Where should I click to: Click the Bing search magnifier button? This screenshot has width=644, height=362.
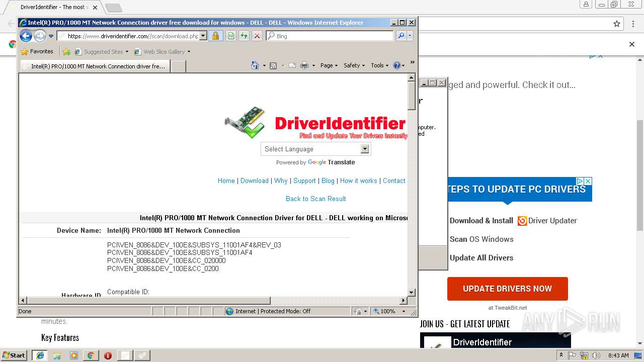(401, 36)
